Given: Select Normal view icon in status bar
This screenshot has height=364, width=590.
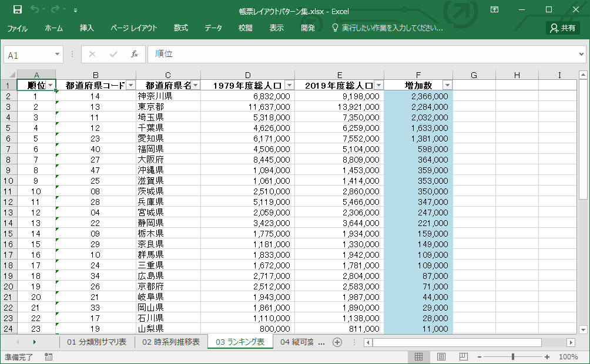Looking at the screenshot, I should pyautogui.click(x=418, y=357).
